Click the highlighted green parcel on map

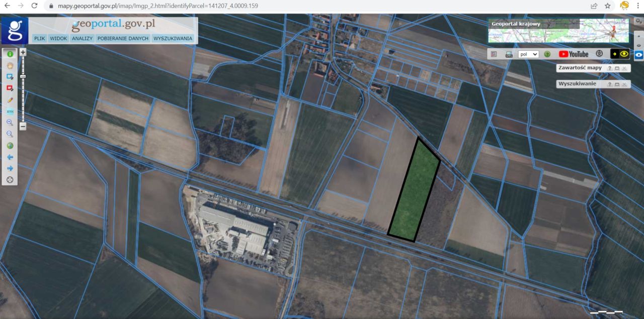pos(414,191)
